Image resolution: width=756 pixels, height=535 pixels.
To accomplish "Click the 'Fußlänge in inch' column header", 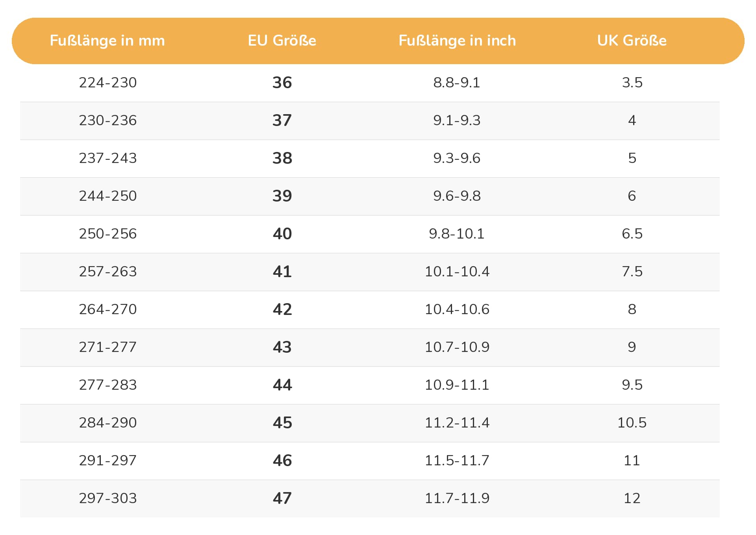I will pyautogui.click(x=457, y=41).
